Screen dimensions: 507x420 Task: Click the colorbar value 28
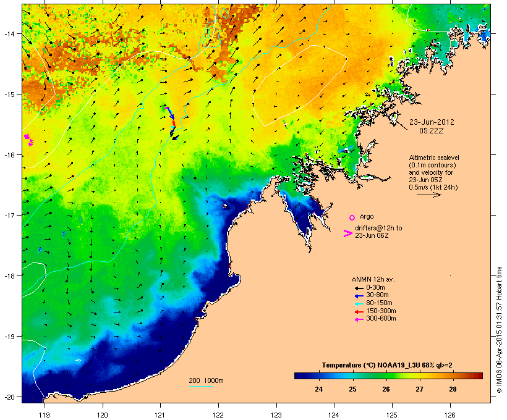click(453, 389)
